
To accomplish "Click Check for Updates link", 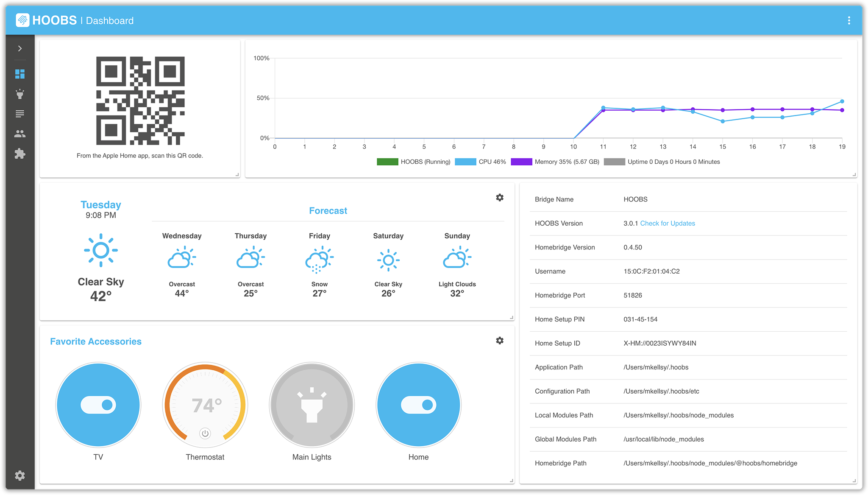I will [668, 223].
